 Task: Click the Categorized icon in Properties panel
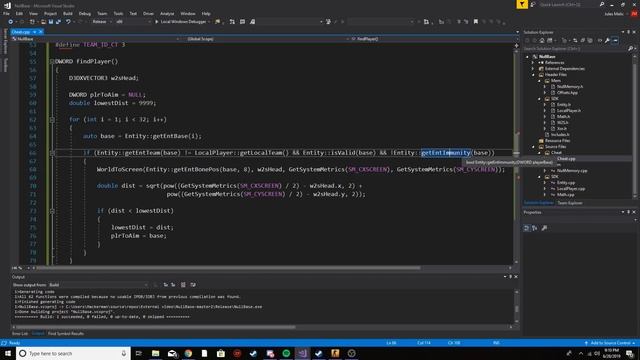[527, 228]
